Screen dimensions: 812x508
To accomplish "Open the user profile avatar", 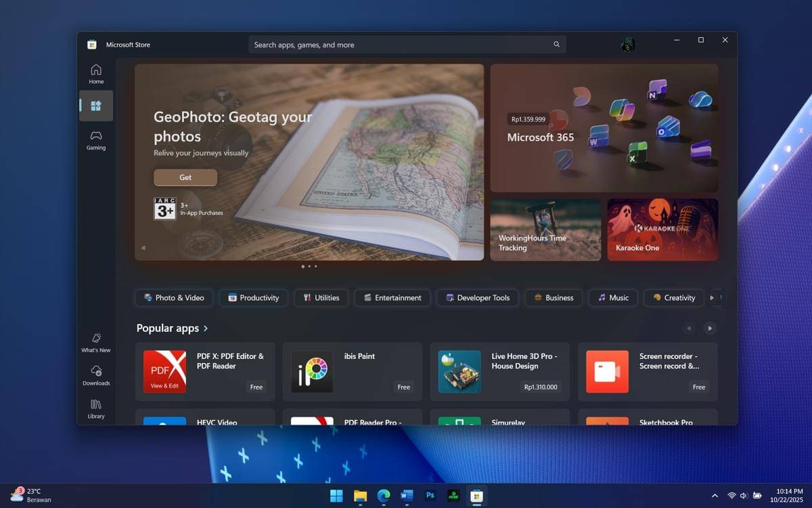I will [628, 45].
